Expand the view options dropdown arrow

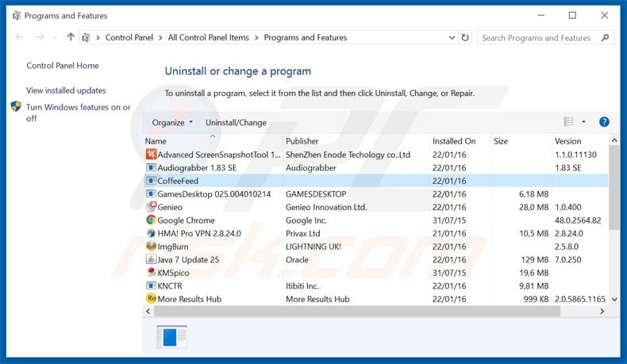pos(584,122)
